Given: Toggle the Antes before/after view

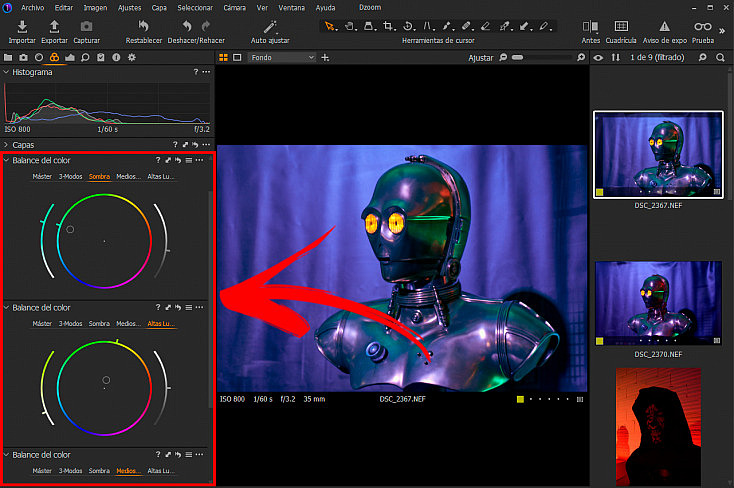Looking at the screenshot, I should [x=590, y=27].
